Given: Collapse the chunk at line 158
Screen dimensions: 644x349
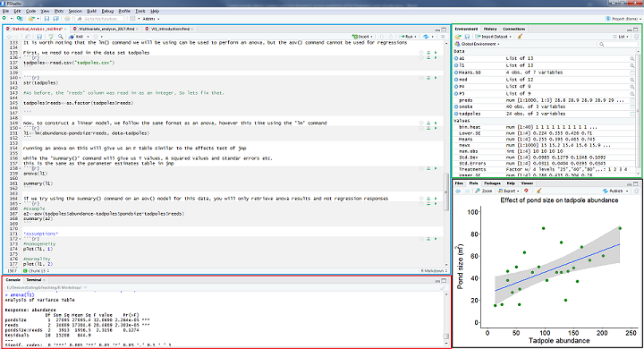Looking at the screenshot, I should point(21,168).
